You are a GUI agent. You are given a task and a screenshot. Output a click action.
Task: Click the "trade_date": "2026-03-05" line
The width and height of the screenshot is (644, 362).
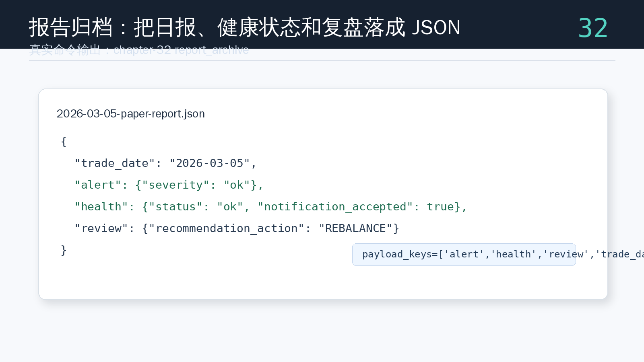[x=165, y=163]
